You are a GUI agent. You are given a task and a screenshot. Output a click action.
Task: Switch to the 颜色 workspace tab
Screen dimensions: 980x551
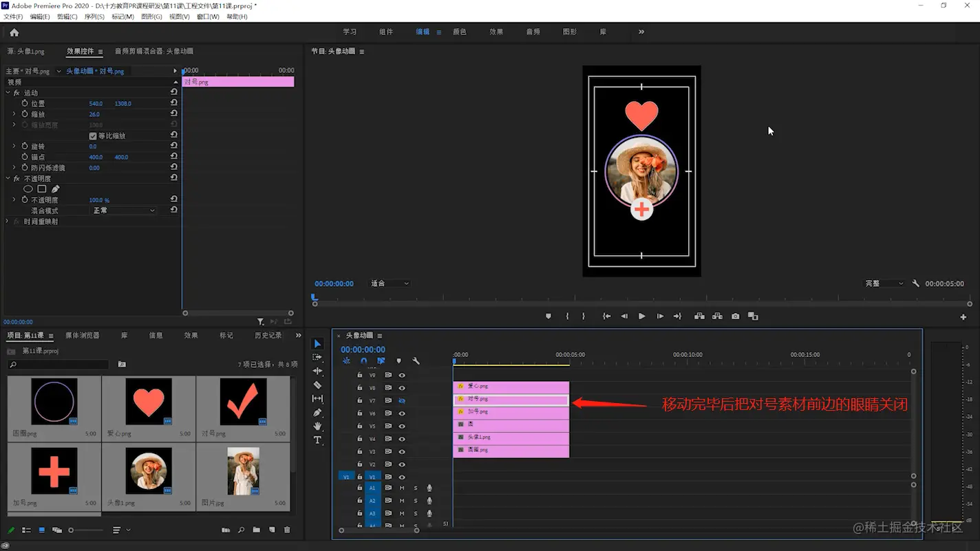(x=459, y=32)
